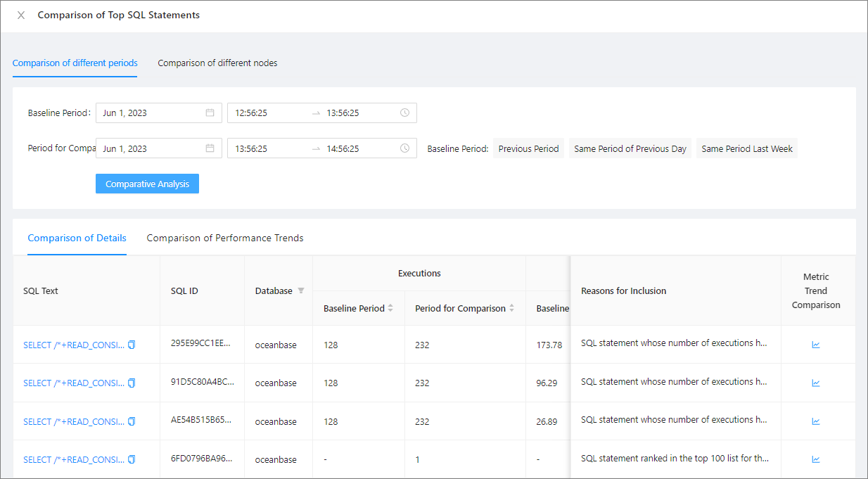Select Same Period Last Week option
The image size is (868, 479).
tap(746, 148)
